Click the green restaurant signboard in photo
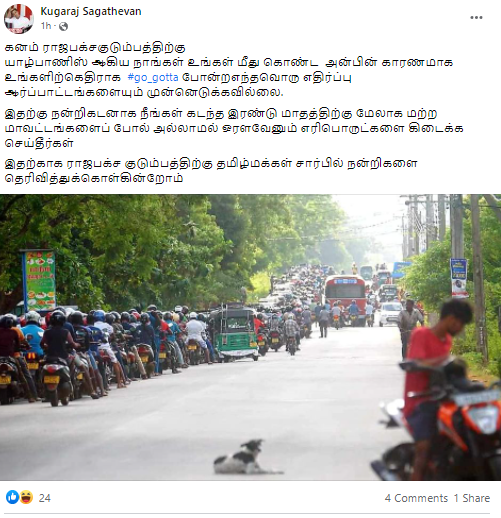 click(x=39, y=280)
